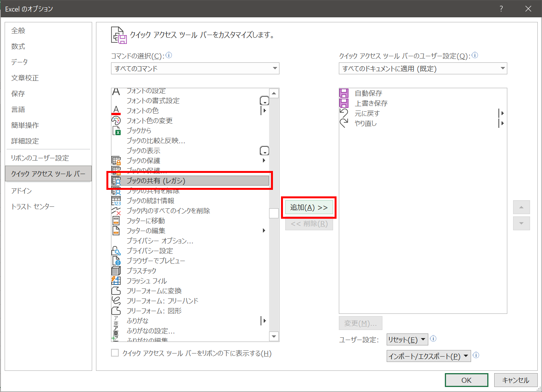Image resolution: width=542 pixels, height=392 pixels.
Task: Expand the ふりがな split arrow
Action: coord(264,321)
